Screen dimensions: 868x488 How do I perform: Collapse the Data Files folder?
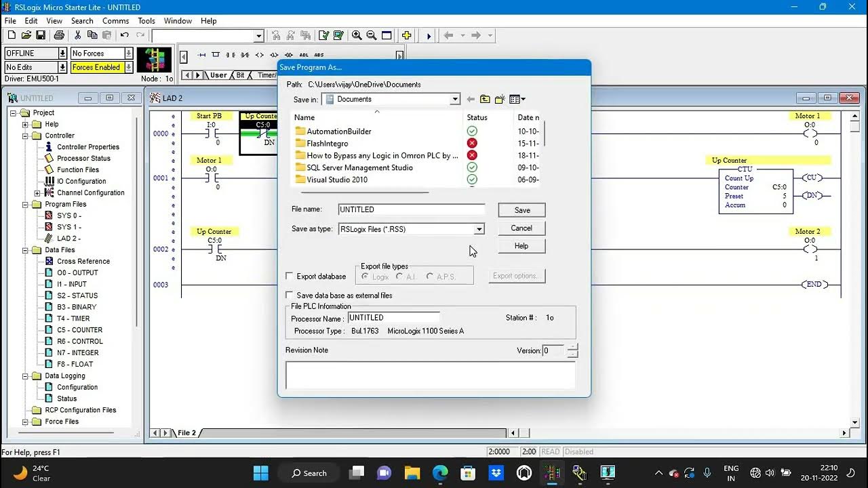coord(26,249)
